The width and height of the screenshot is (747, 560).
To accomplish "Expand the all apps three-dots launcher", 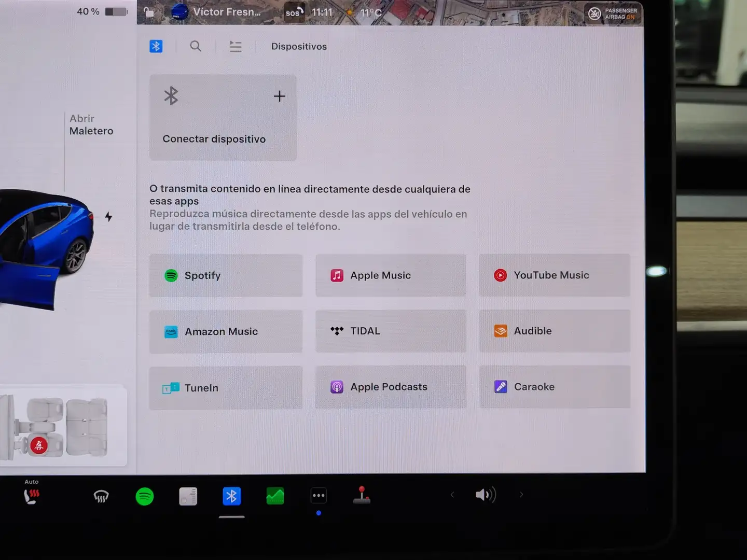I will click(x=319, y=496).
